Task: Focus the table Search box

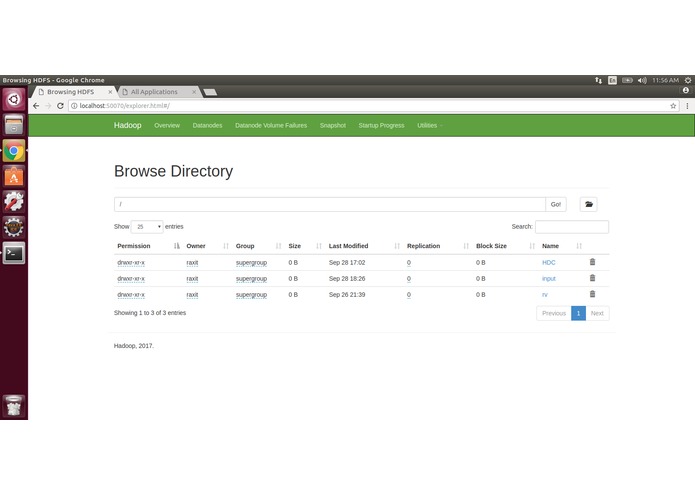Action: (x=572, y=227)
